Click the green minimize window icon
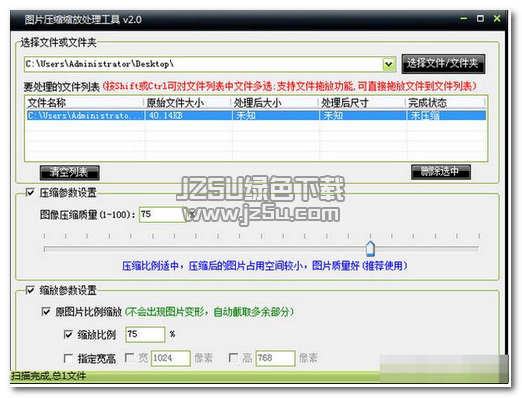The image size is (522, 398). point(464,18)
